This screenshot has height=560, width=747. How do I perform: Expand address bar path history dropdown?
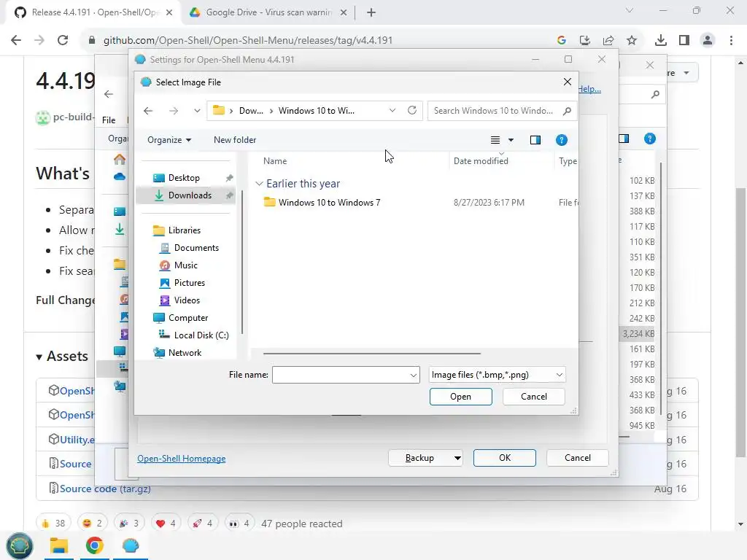pos(392,111)
